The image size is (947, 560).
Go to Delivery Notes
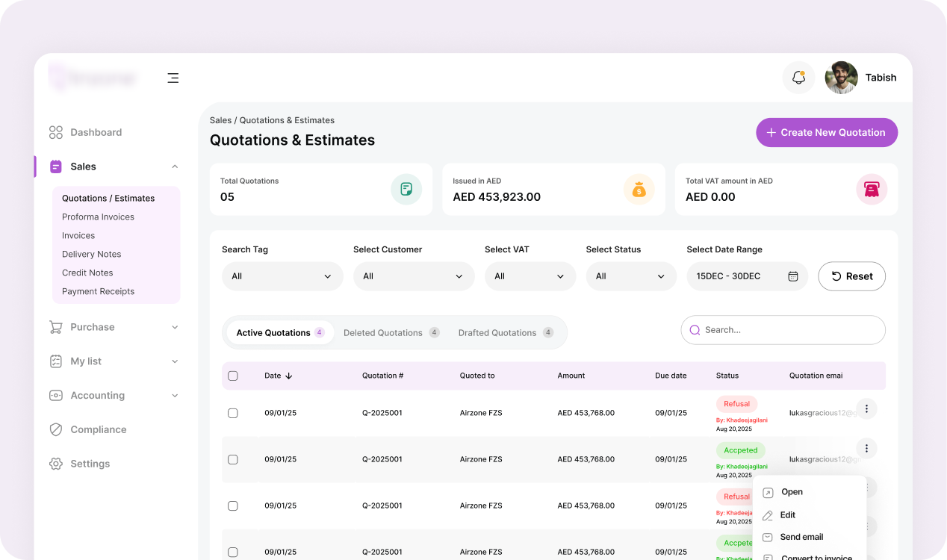(91, 254)
